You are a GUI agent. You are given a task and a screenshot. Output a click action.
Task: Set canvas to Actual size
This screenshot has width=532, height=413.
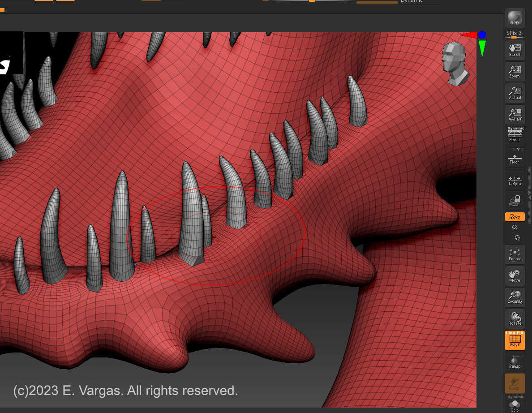515,93
